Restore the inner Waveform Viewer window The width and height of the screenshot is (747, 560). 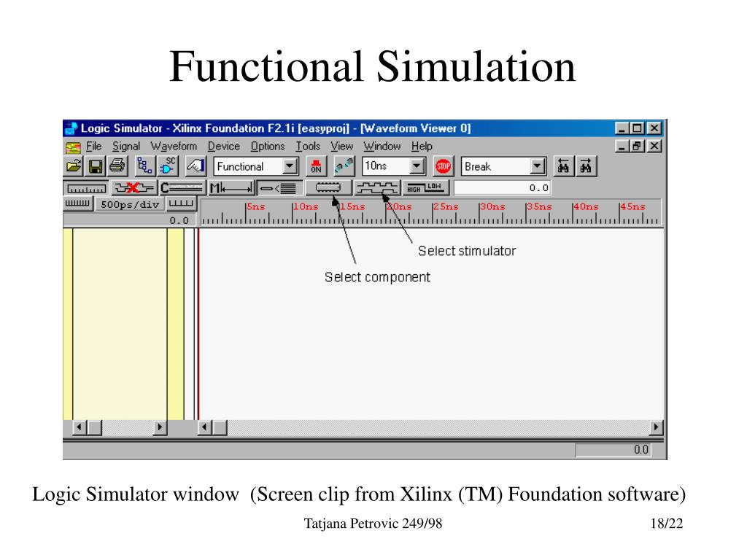(x=638, y=146)
